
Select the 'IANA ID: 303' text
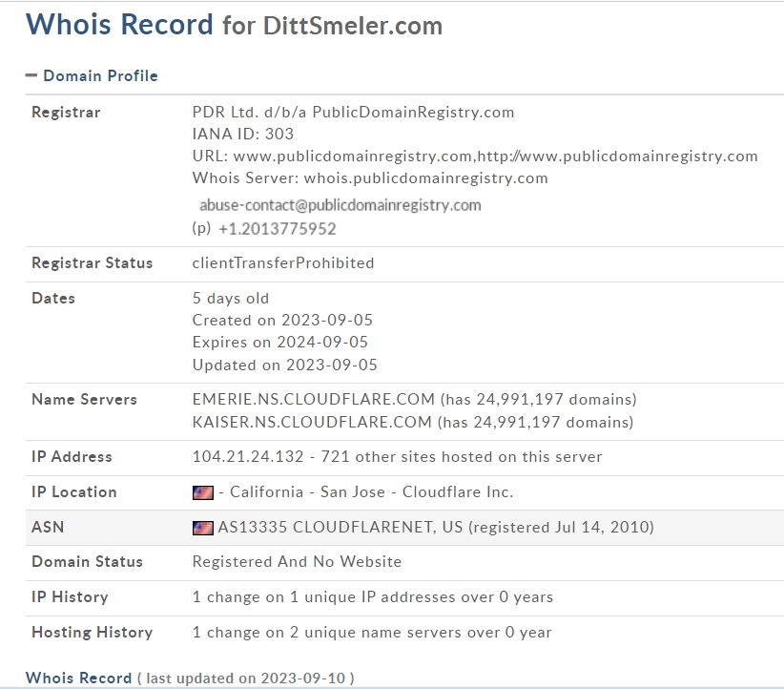[242, 135]
